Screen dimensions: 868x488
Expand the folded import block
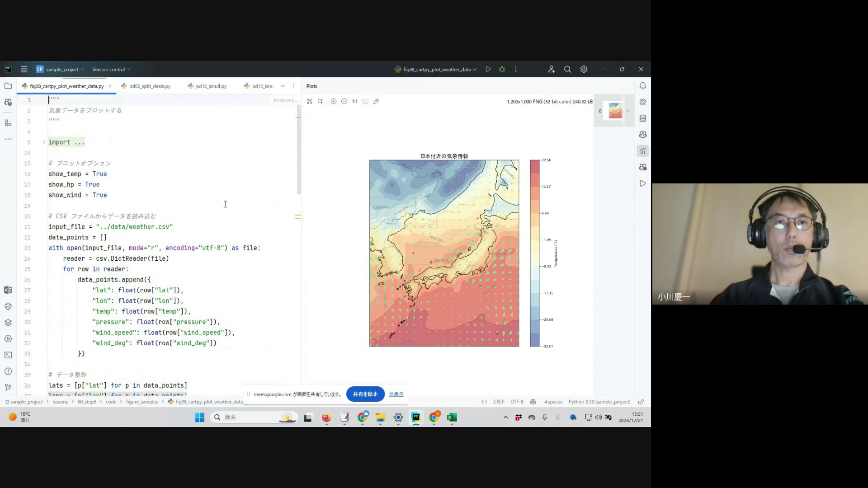coord(44,142)
